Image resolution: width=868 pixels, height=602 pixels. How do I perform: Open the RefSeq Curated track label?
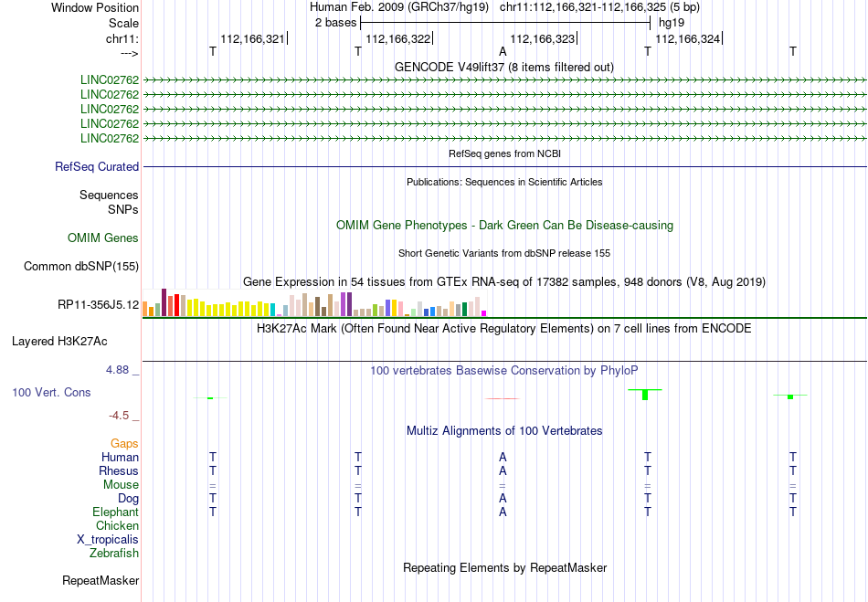(97, 166)
